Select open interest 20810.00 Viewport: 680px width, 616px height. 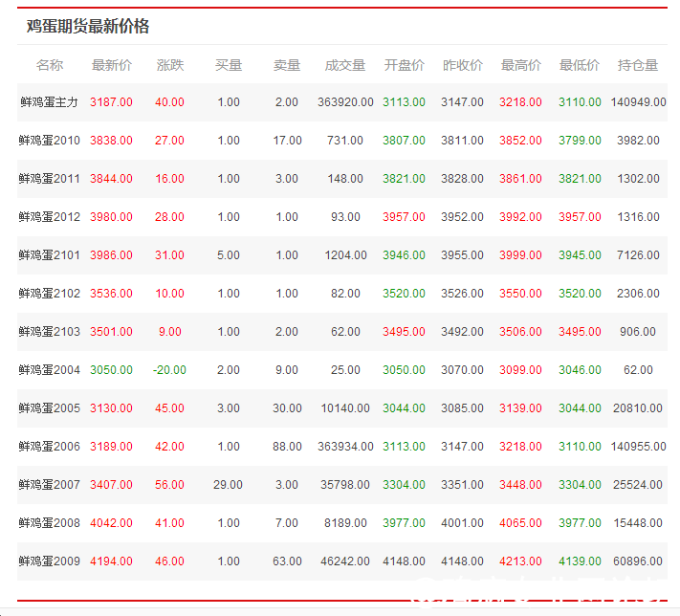638,408
